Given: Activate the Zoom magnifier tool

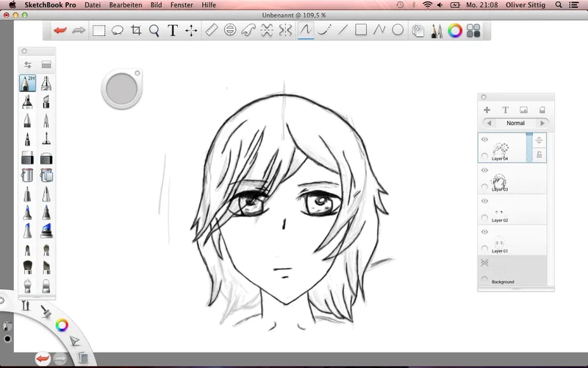Looking at the screenshot, I should point(154,30).
